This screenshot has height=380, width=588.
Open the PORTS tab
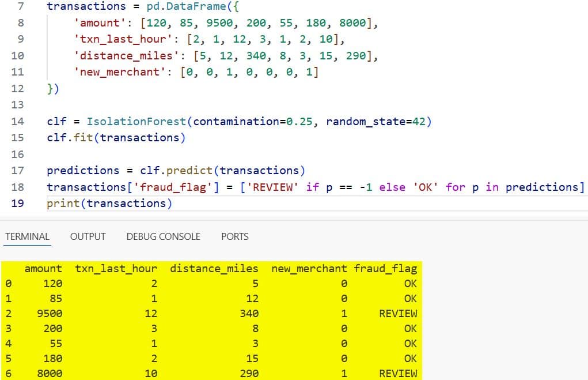pos(235,236)
